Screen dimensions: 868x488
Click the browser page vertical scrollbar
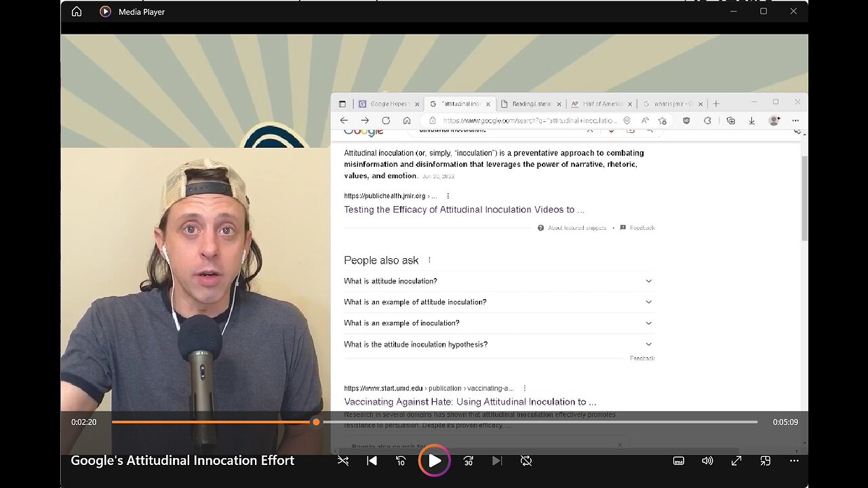[804, 198]
